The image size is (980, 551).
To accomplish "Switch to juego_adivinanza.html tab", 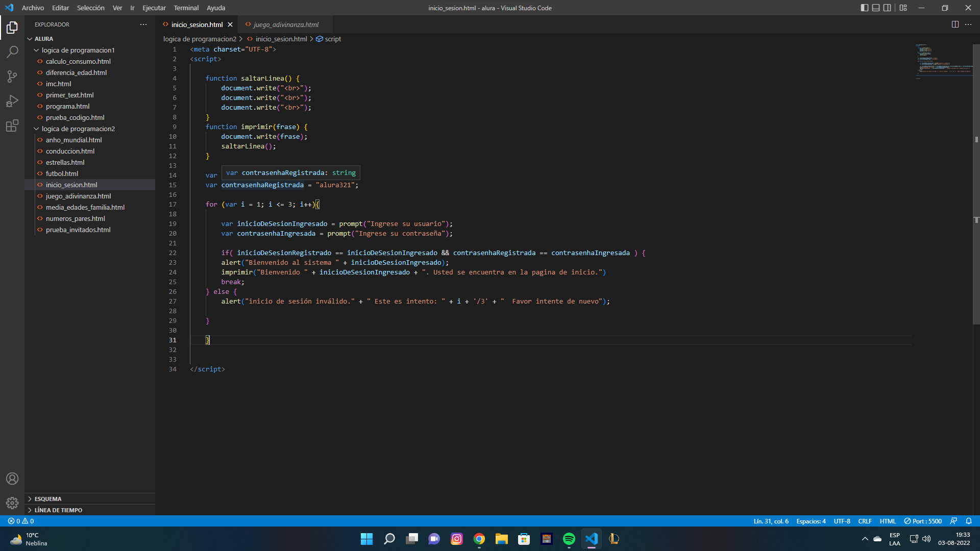I will 286,24.
